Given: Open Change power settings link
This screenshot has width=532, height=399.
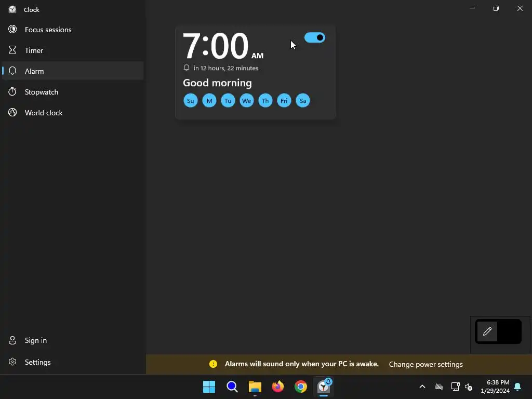Looking at the screenshot, I should (x=426, y=364).
